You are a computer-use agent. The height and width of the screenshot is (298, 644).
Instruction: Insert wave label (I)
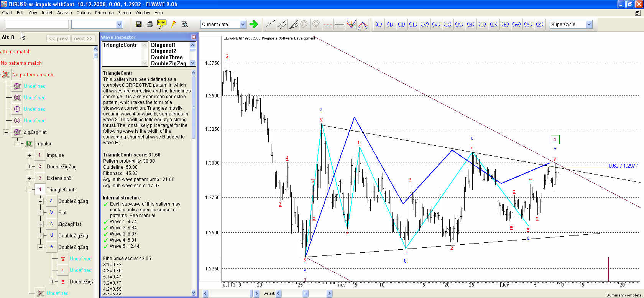click(x=390, y=24)
